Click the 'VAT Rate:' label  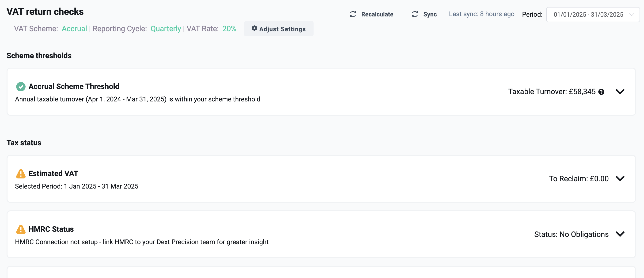pyautogui.click(x=203, y=29)
